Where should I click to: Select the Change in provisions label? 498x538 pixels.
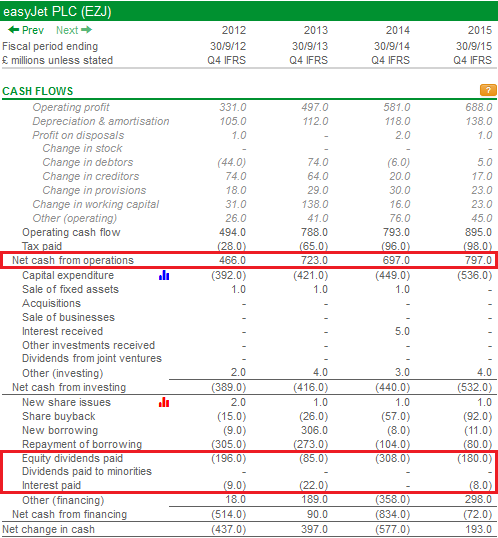[x=94, y=190]
